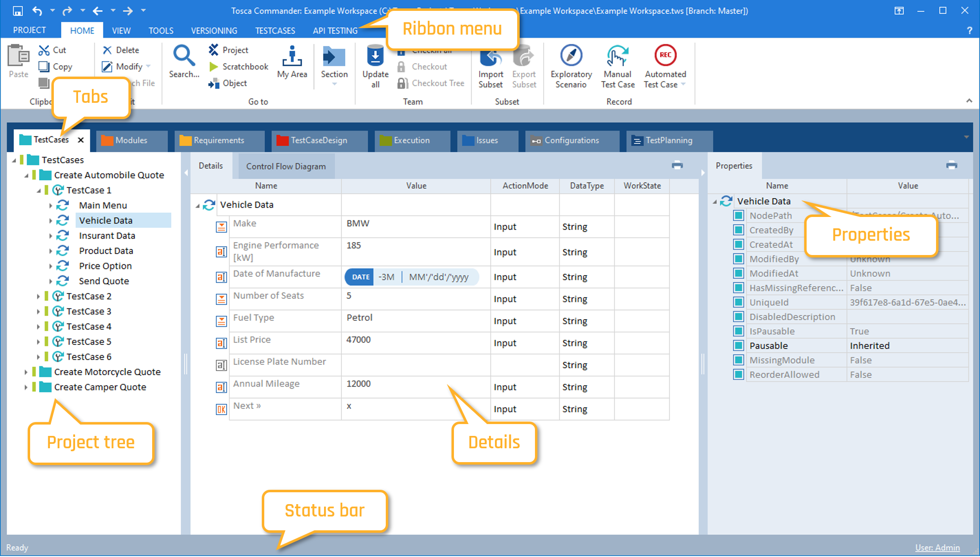
Task: Click the Search magnifier icon
Action: pos(184,56)
